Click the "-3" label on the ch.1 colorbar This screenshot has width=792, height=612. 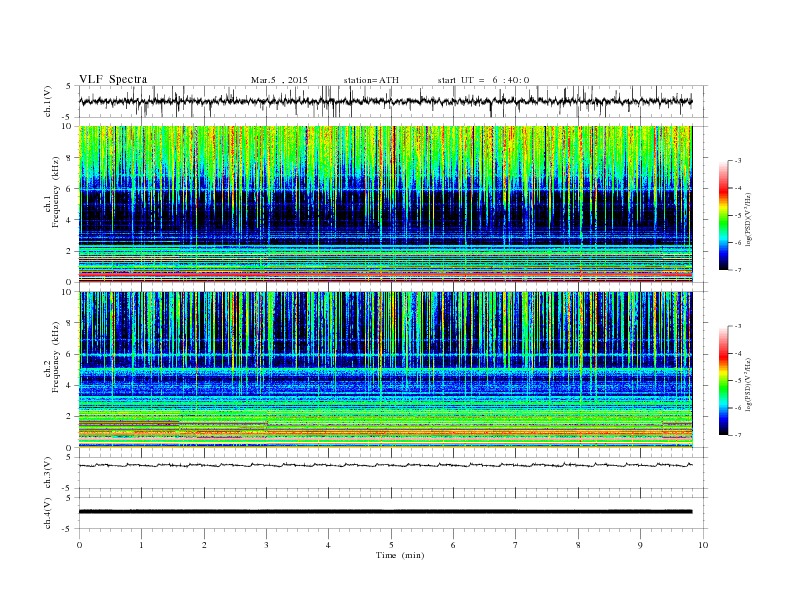coord(738,161)
